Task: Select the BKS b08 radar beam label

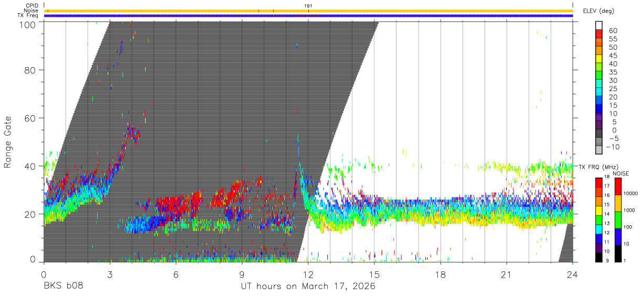Action: click(63, 287)
